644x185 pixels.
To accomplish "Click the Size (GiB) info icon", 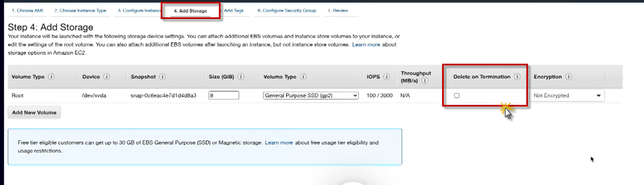I will 241,77.
